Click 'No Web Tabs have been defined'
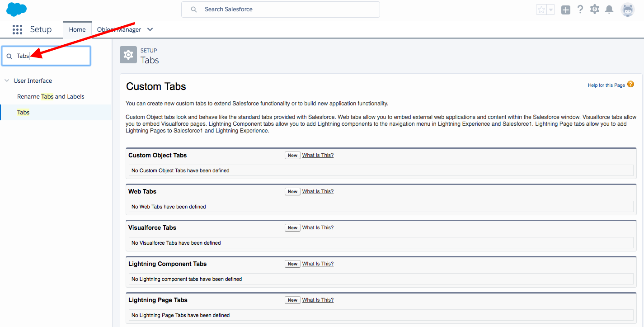The height and width of the screenshot is (327, 644). [169, 207]
